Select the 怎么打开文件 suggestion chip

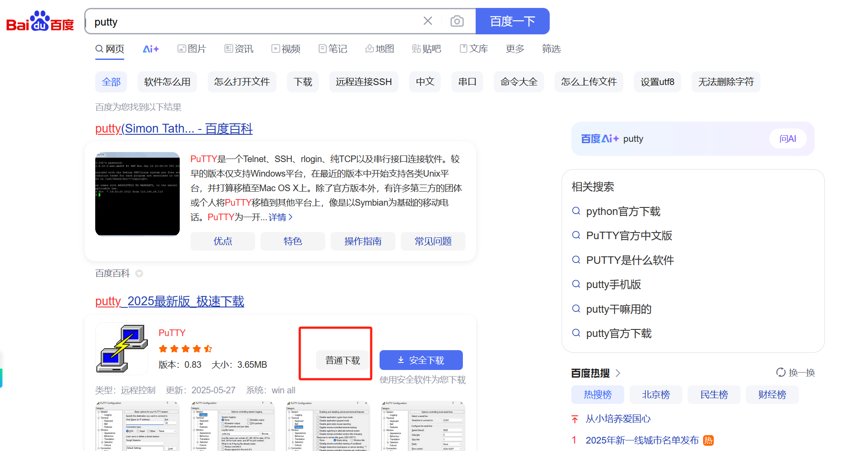(242, 82)
